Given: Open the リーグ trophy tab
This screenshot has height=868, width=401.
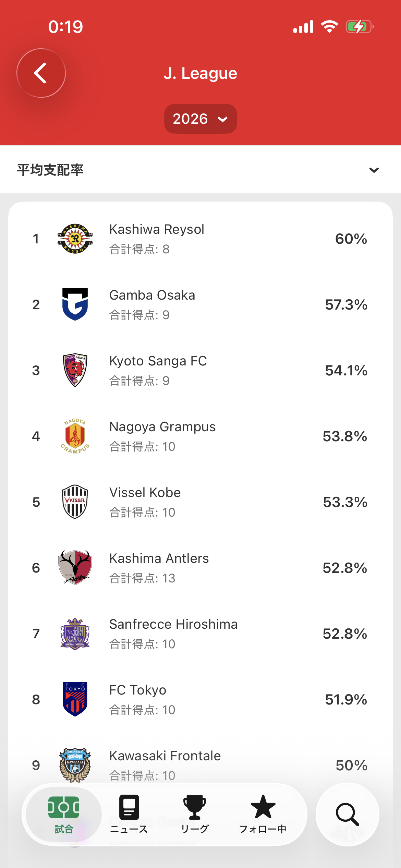Looking at the screenshot, I should click(194, 814).
